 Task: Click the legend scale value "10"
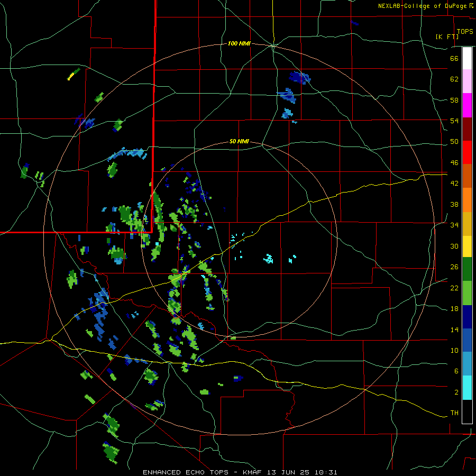[x=454, y=351]
